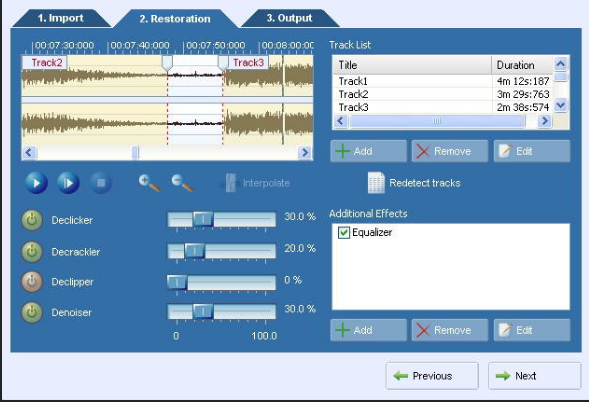Click Remove under the Track List
This screenshot has width=589, height=402.
[450, 151]
